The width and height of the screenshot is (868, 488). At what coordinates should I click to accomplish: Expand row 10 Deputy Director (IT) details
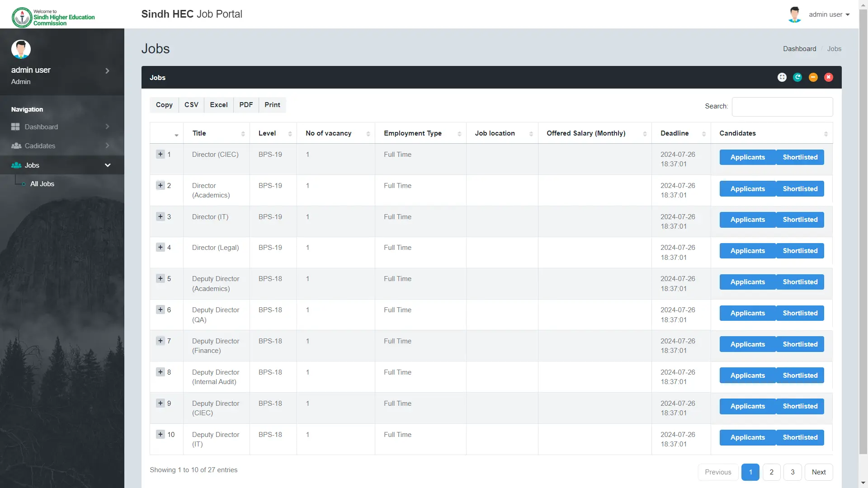pos(160,434)
